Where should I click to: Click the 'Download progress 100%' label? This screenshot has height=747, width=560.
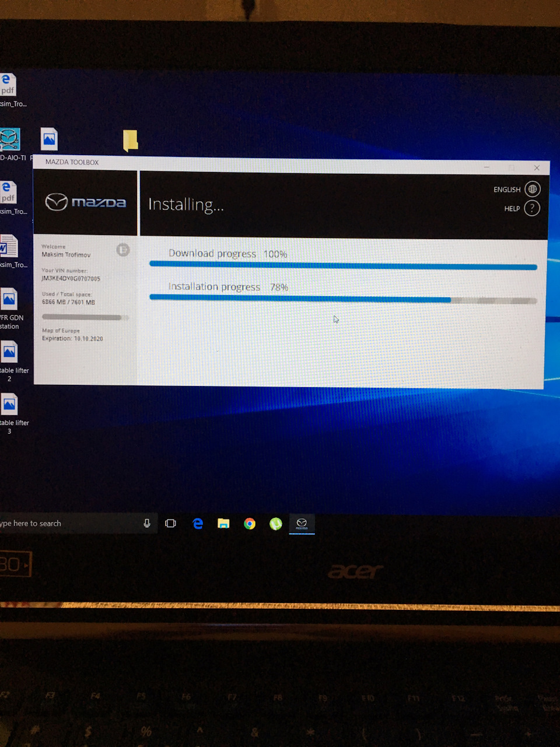point(228,254)
